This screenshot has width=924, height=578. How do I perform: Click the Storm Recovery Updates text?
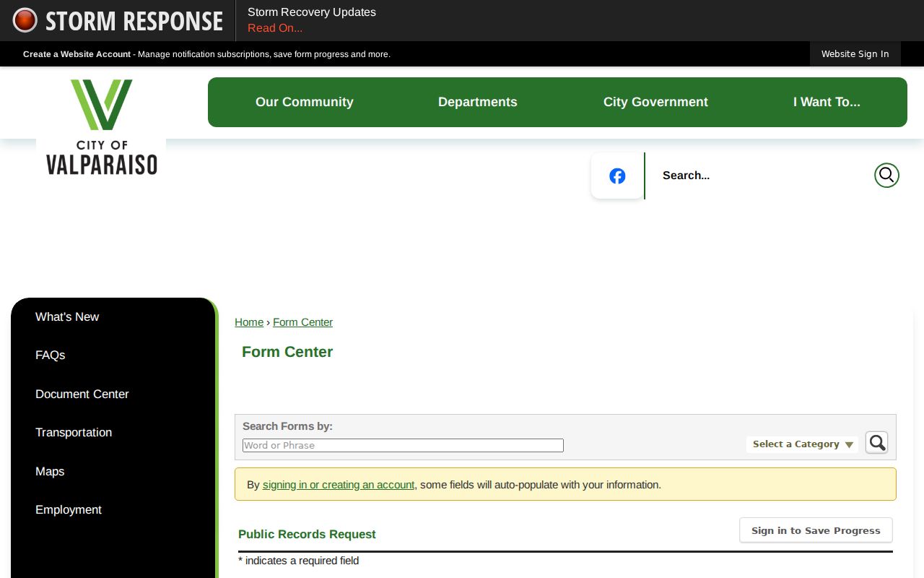coord(312,12)
